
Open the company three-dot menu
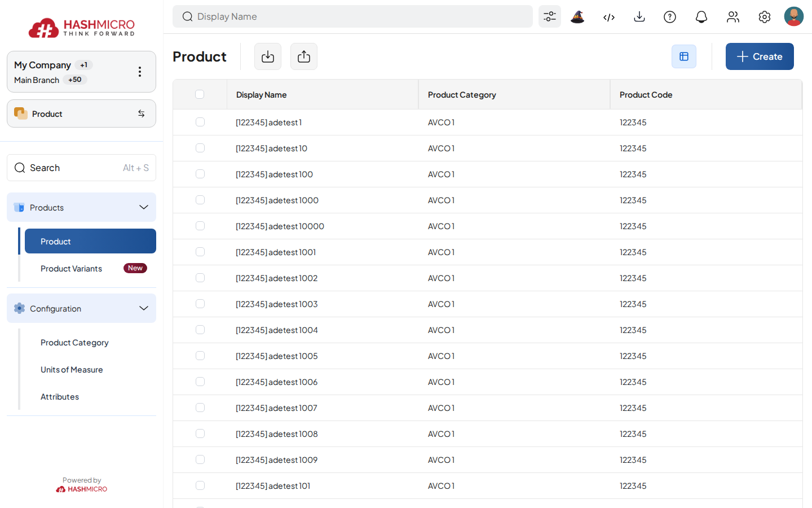pyautogui.click(x=140, y=72)
